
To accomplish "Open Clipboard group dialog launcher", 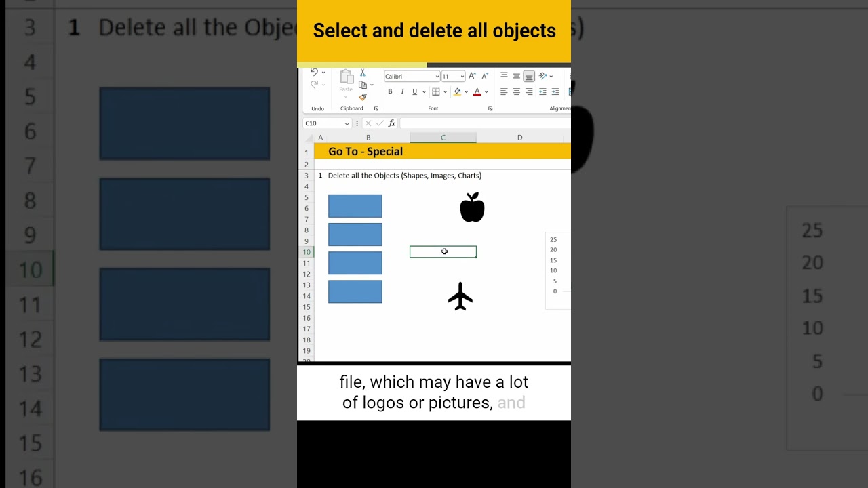I will tap(376, 108).
